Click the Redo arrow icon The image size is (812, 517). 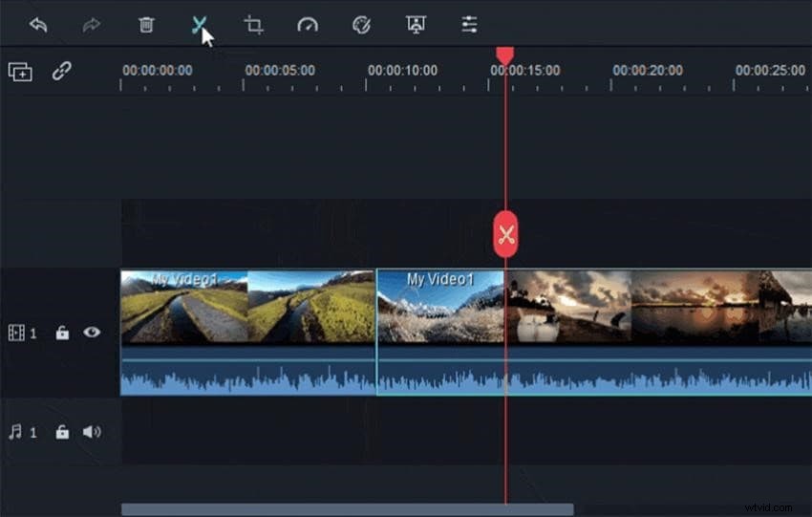tap(92, 24)
